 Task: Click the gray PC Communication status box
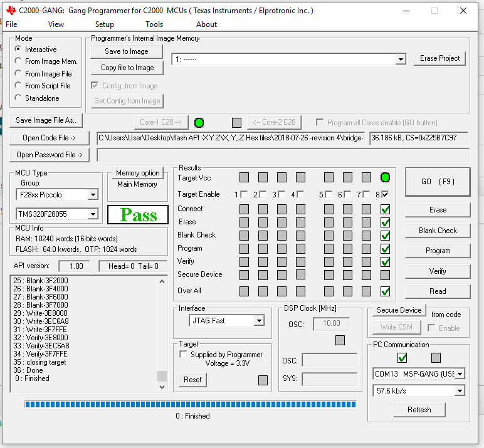coord(436,358)
